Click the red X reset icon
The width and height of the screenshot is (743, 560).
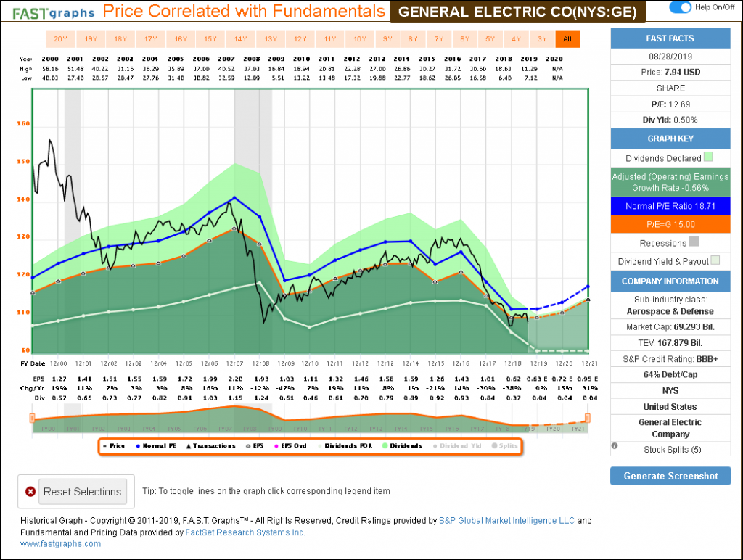point(30,492)
